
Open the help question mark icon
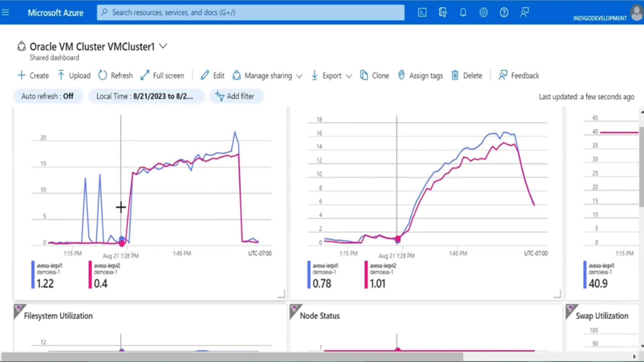pyautogui.click(x=504, y=12)
